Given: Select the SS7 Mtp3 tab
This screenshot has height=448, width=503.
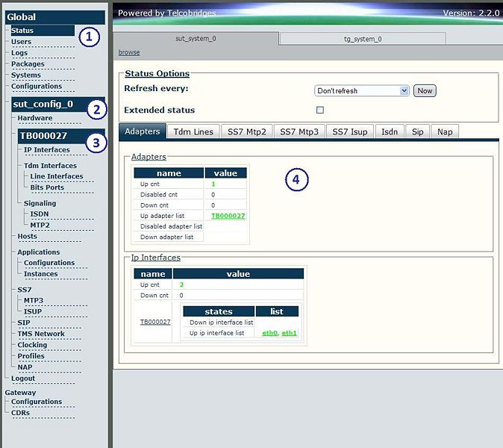Looking at the screenshot, I should pyautogui.click(x=299, y=132).
